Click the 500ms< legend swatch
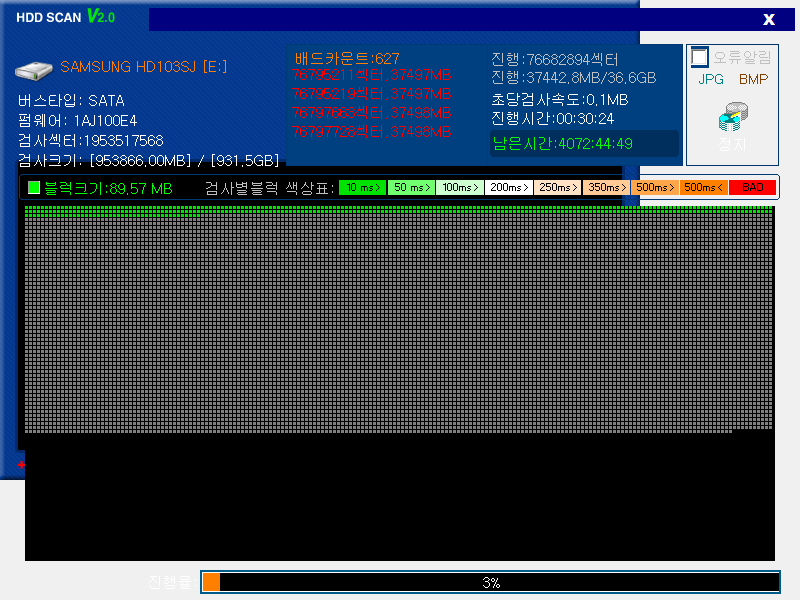 (704, 188)
